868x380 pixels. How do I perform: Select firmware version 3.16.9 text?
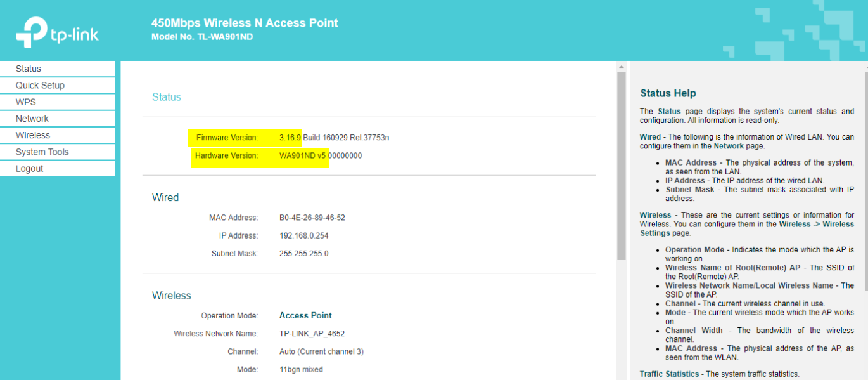(290, 138)
